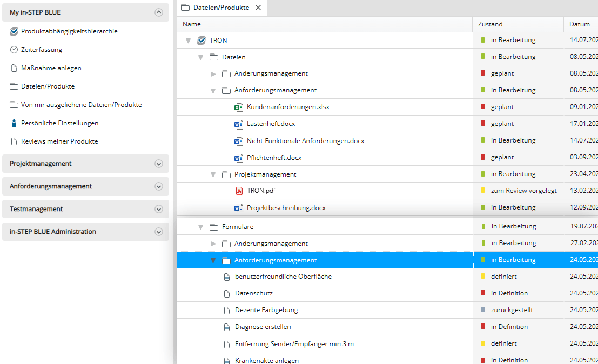Open Von mir ausgeliehene Dateien/Produkte

(81, 105)
